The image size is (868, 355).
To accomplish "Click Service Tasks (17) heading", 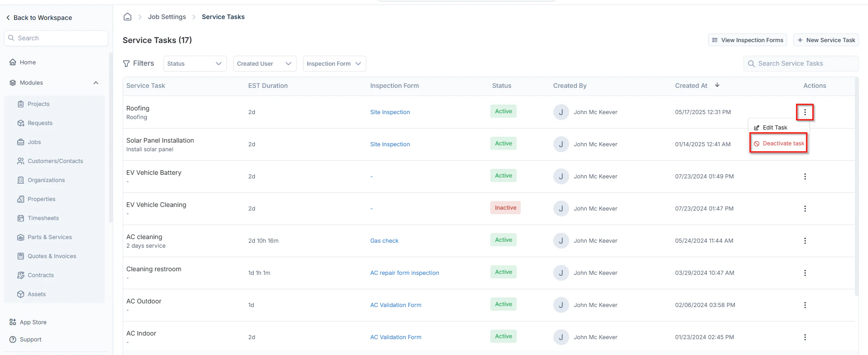I will (157, 40).
